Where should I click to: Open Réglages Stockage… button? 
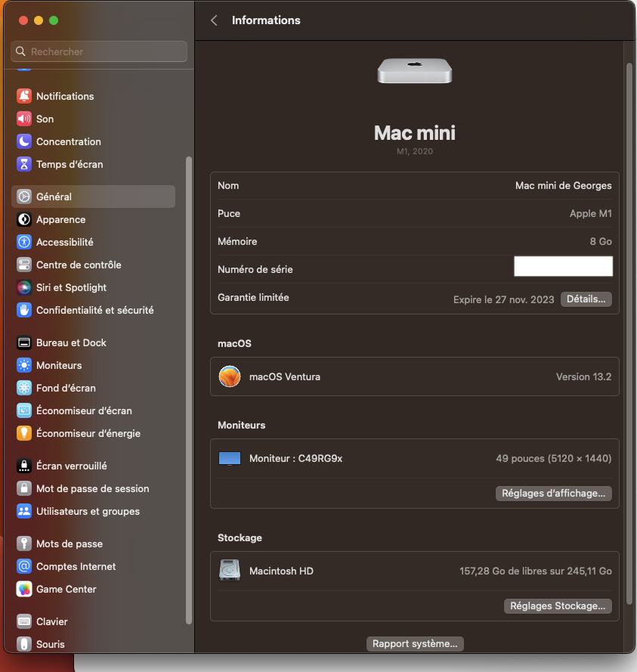pos(558,606)
